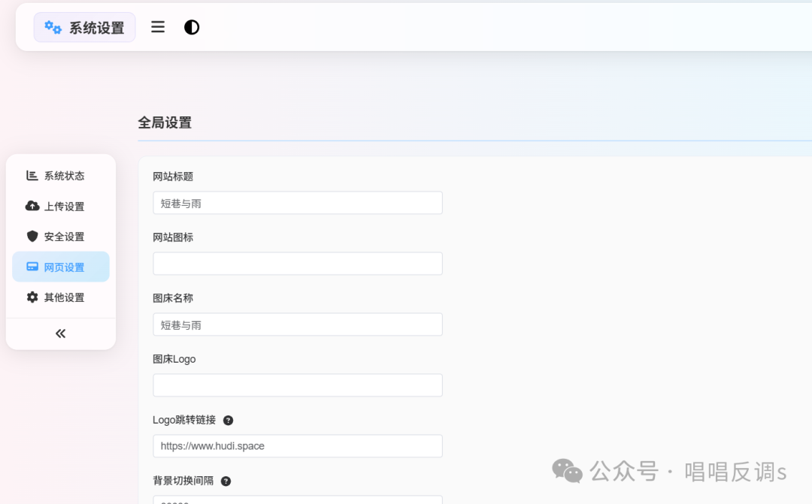Open the hamburger menu in the header

[x=158, y=27]
